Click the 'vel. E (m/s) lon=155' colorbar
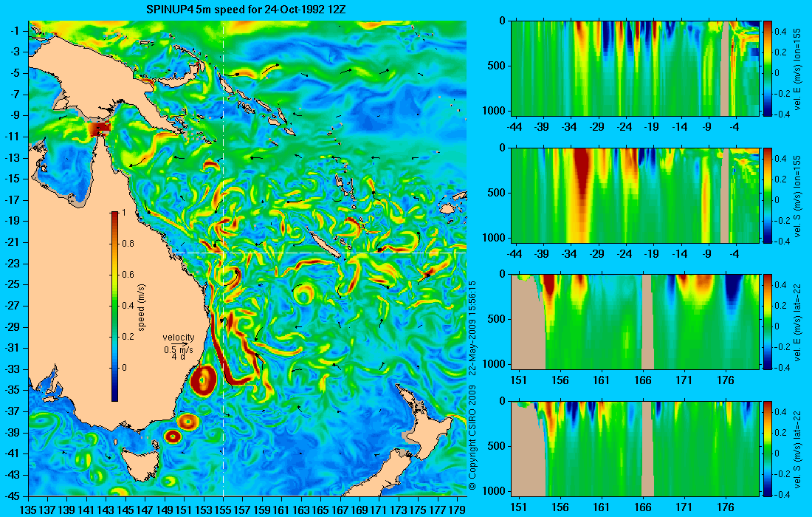Image resolution: width=812 pixels, height=517 pixels. click(768, 69)
